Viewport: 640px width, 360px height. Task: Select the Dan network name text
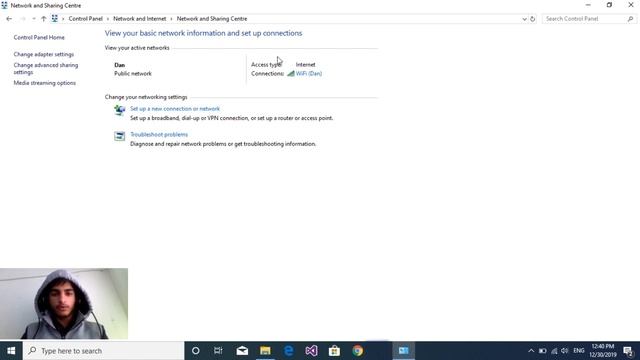[120, 65]
